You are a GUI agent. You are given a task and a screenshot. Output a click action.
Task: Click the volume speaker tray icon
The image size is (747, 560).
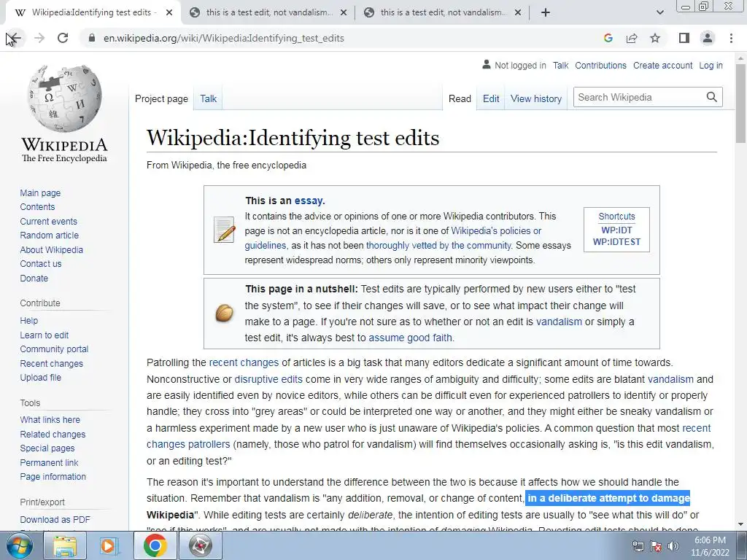coord(673,546)
